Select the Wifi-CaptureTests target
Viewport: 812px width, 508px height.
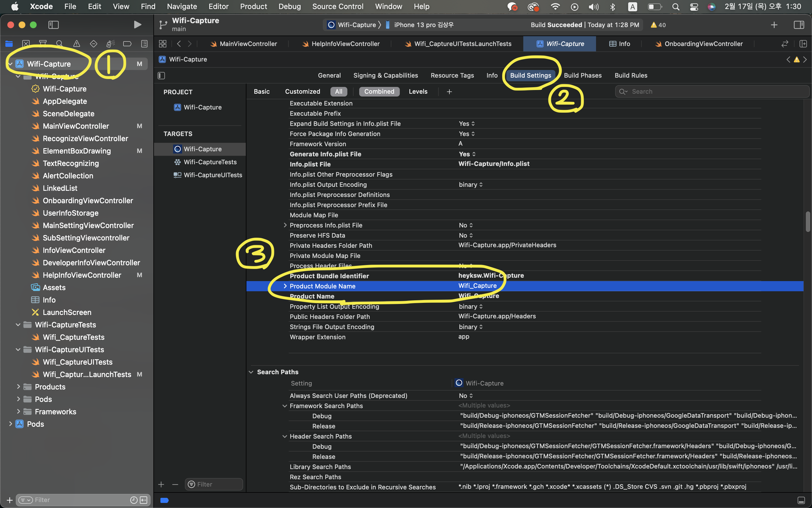click(x=205, y=162)
